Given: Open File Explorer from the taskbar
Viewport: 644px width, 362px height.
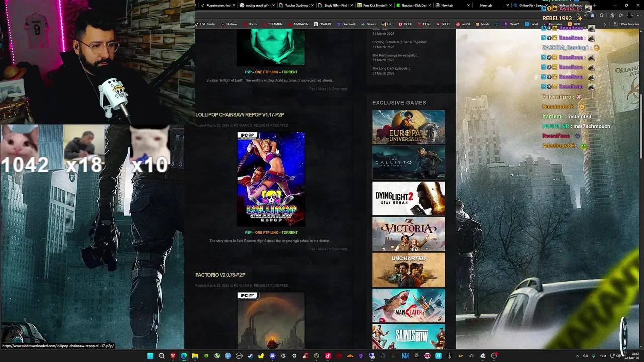Looking at the screenshot, I should click(x=195, y=356).
